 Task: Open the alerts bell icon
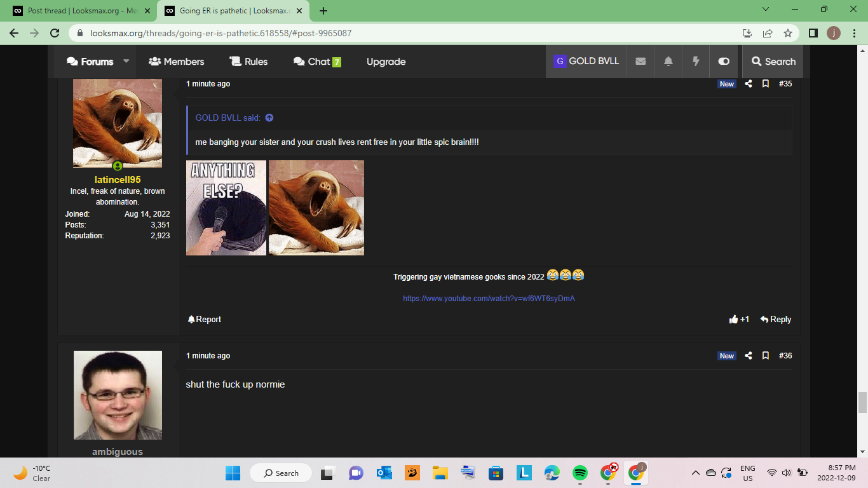pyautogui.click(x=668, y=62)
